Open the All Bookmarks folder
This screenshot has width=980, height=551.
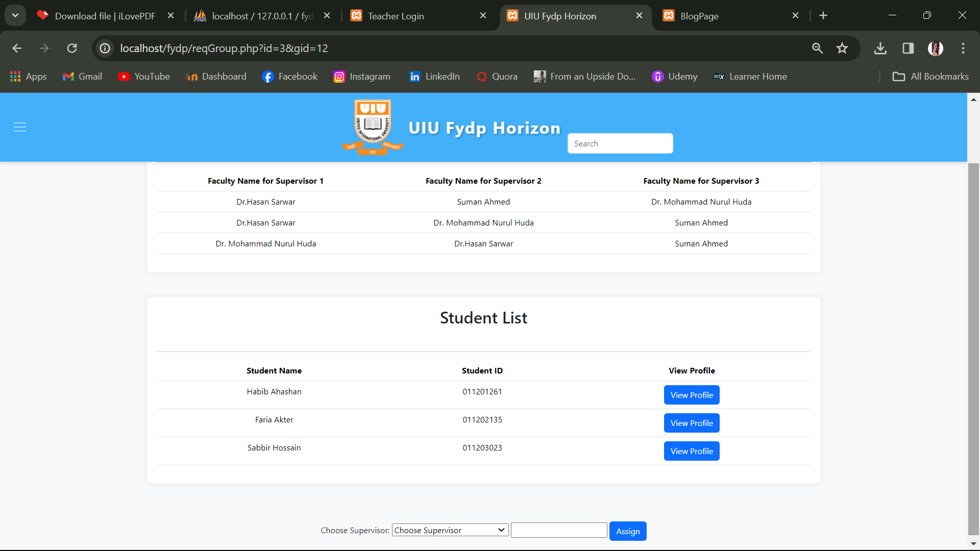click(930, 77)
